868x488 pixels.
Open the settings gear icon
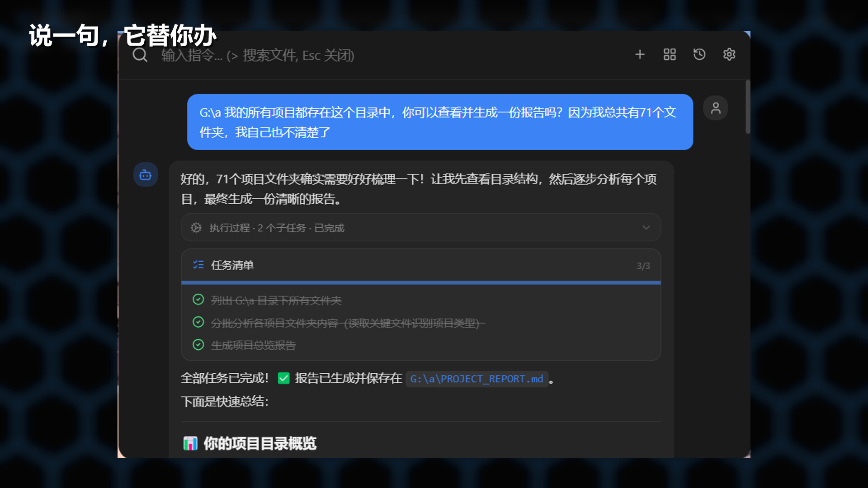(x=729, y=55)
